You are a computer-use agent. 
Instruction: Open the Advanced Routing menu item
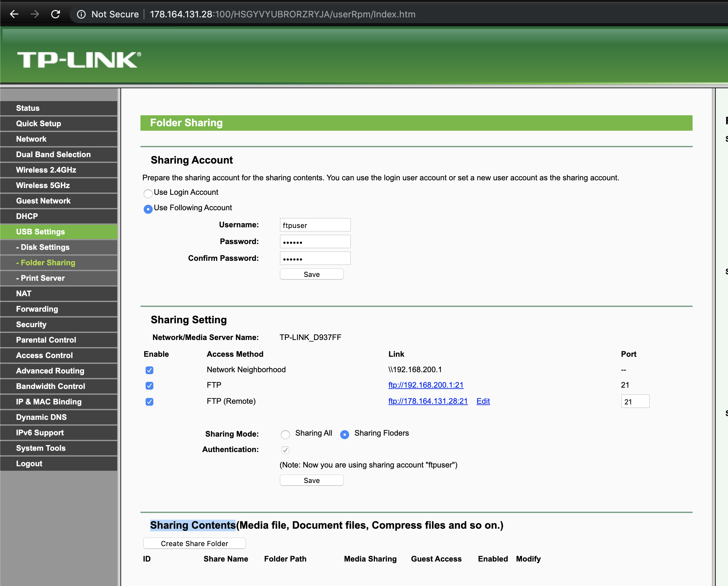[59, 371]
